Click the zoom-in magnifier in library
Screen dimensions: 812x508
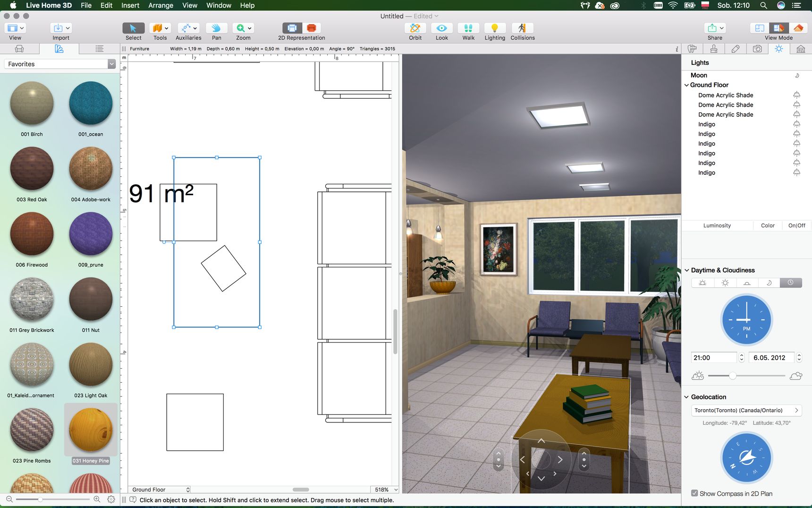pyautogui.click(x=97, y=499)
